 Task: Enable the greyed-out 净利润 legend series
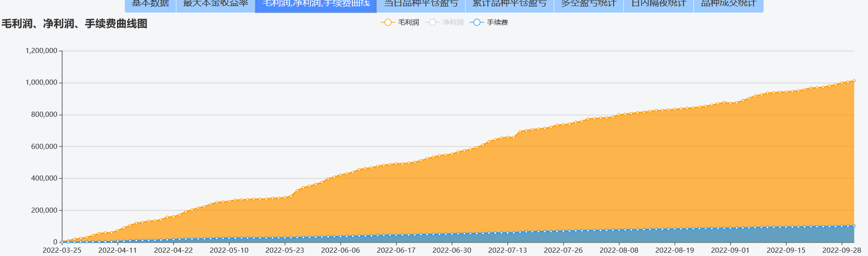point(444,22)
